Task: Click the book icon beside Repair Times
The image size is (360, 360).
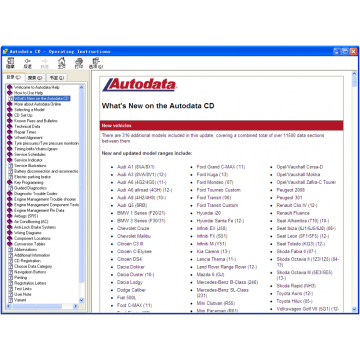Action: 10,132
